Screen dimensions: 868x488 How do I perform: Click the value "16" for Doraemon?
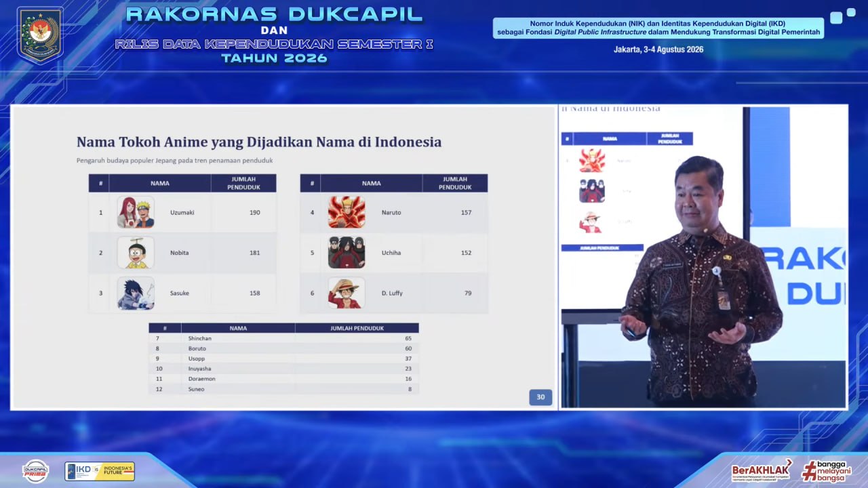coord(408,379)
